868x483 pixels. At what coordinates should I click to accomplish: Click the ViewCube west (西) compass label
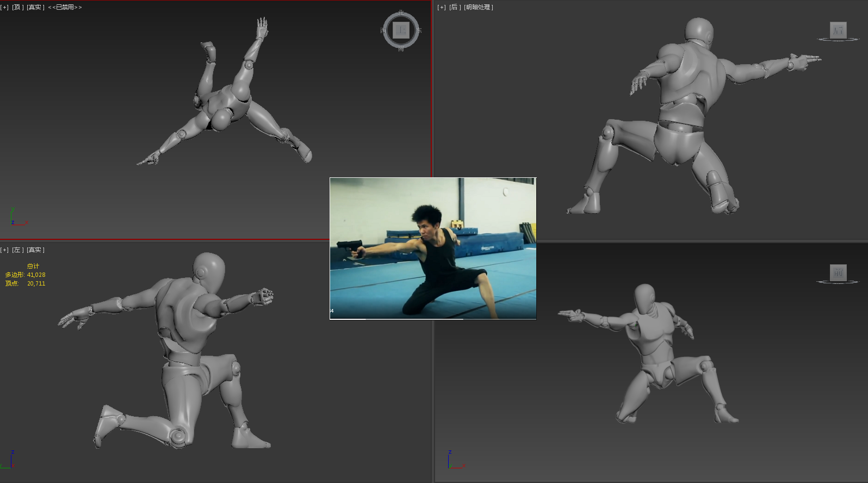coord(383,30)
